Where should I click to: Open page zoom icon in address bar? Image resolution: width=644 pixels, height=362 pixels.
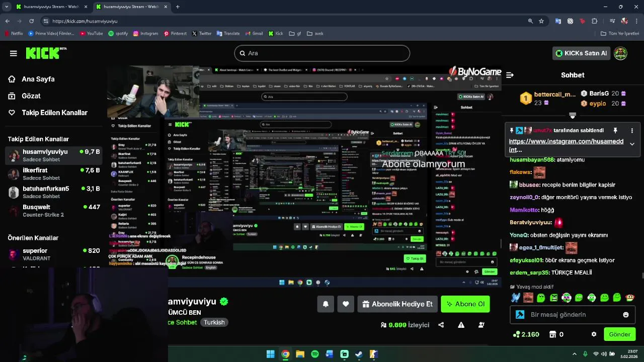tap(530, 21)
